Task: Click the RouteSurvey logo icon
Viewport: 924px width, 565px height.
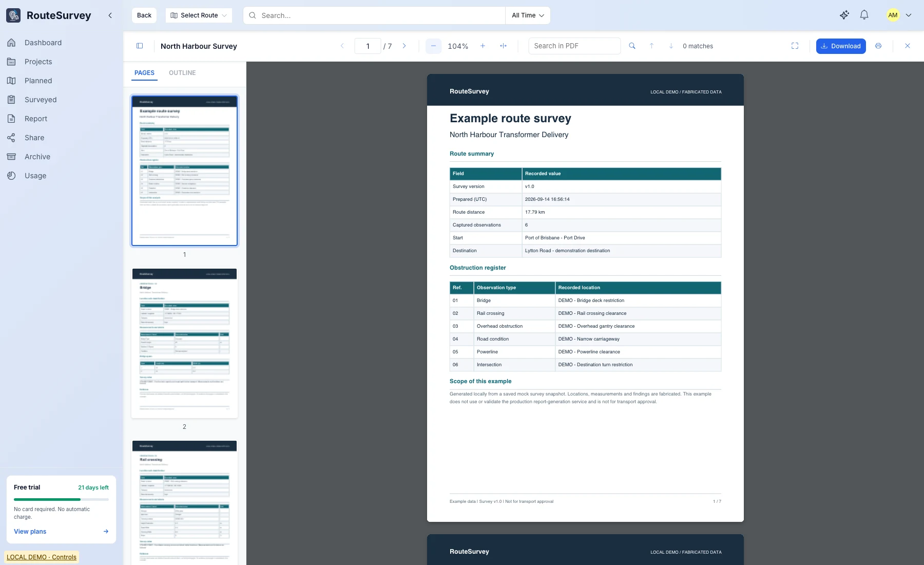Action: (x=13, y=15)
